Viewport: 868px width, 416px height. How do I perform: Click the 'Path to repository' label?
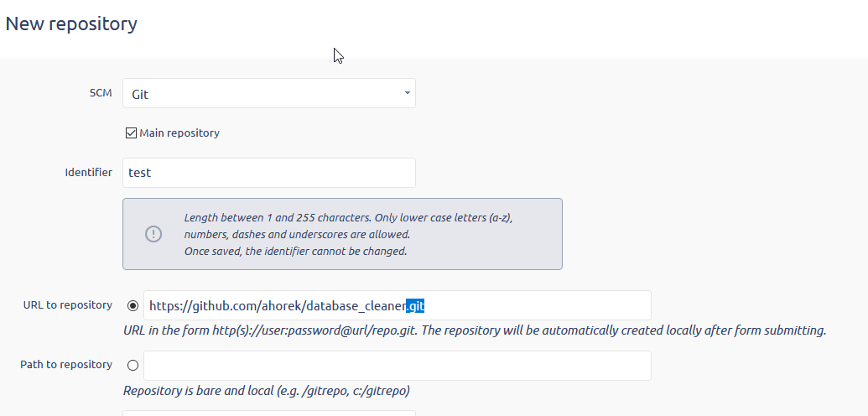[66, 364]
